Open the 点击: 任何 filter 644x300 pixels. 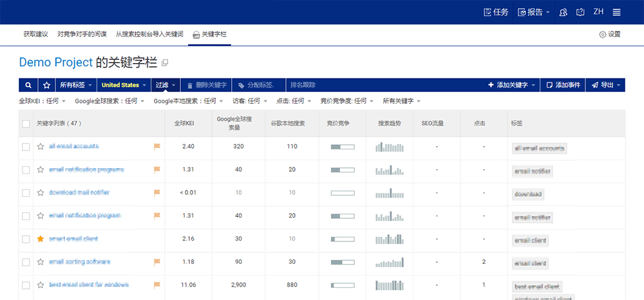(x=293, y=100)
